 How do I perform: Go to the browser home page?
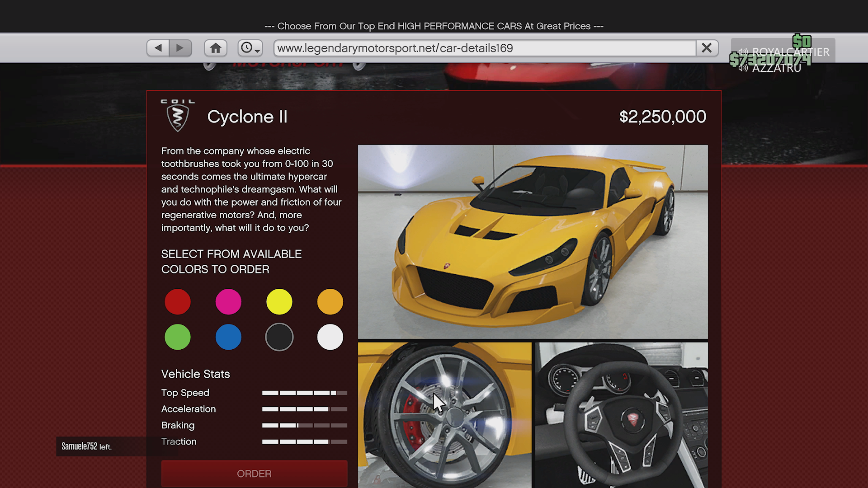216,48
